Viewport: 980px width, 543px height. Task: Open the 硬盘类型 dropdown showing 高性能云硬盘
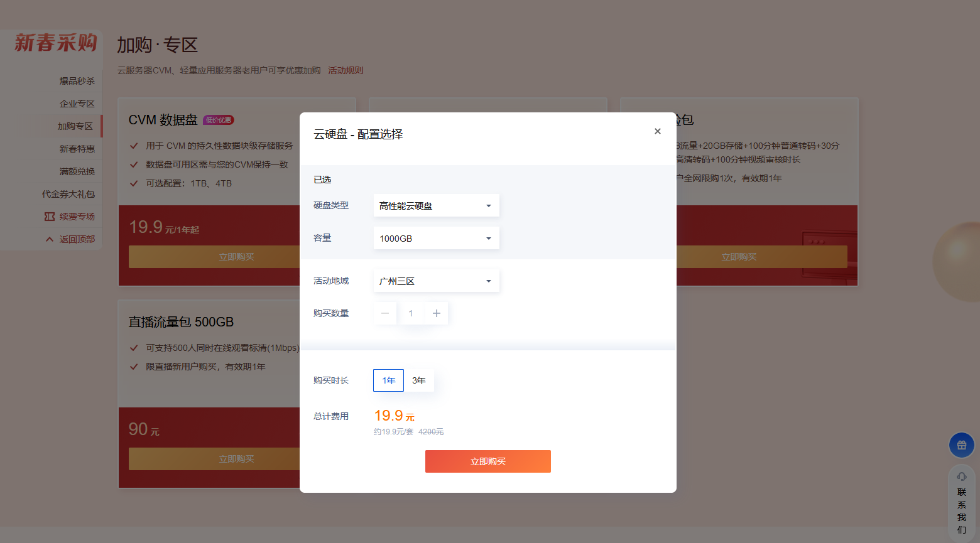click(436, 205)
